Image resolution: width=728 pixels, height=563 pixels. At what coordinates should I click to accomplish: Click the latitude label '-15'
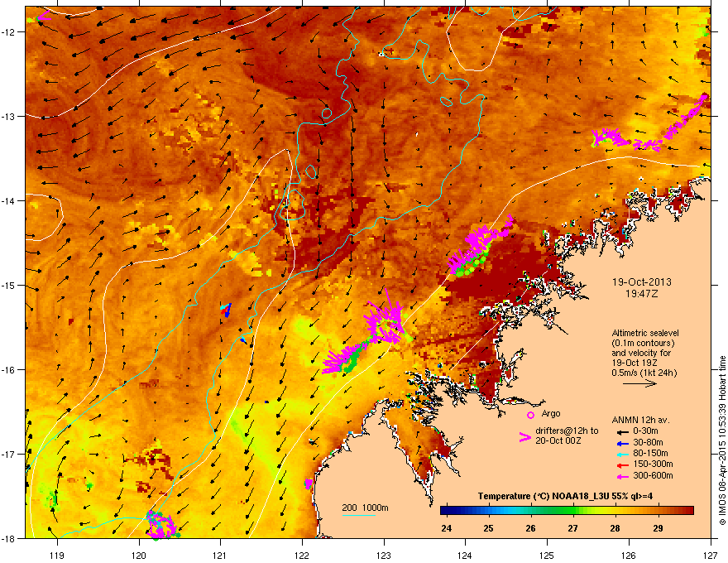pos(8,286)
